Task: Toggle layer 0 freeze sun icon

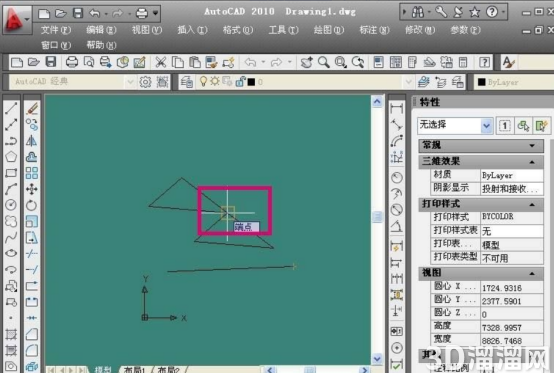Action: pos(214,82)
